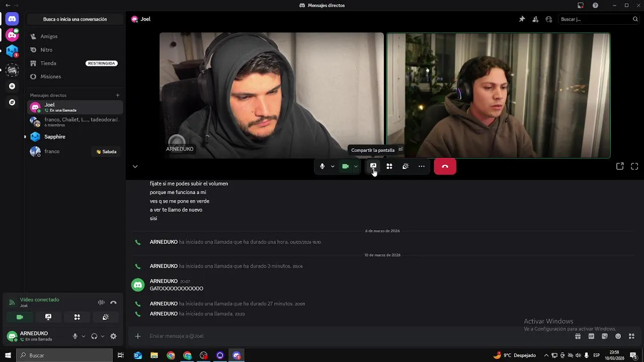Open activities in the bottom-left voice panel
The height and width of the screenshot is (362, 644).
(77, 317)
